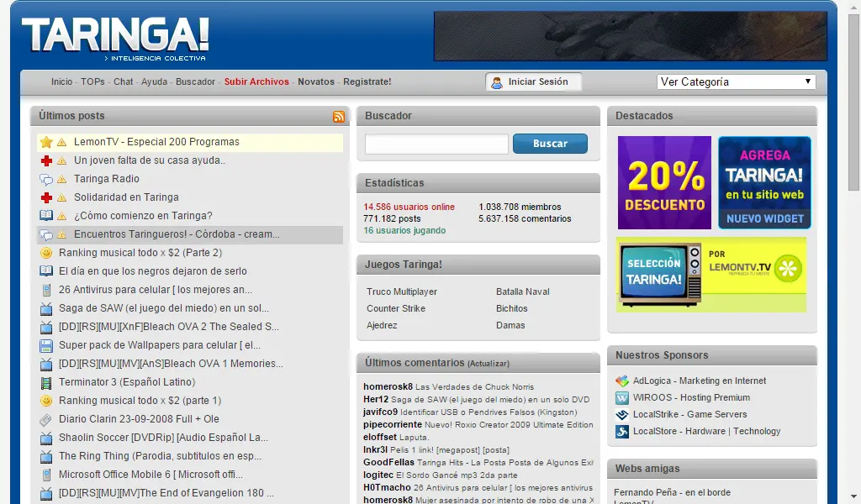Screen dimensions: 861x504
Task: Click the phone icon beside 26 Antivirus para celular
Action: tap(46, 290)
